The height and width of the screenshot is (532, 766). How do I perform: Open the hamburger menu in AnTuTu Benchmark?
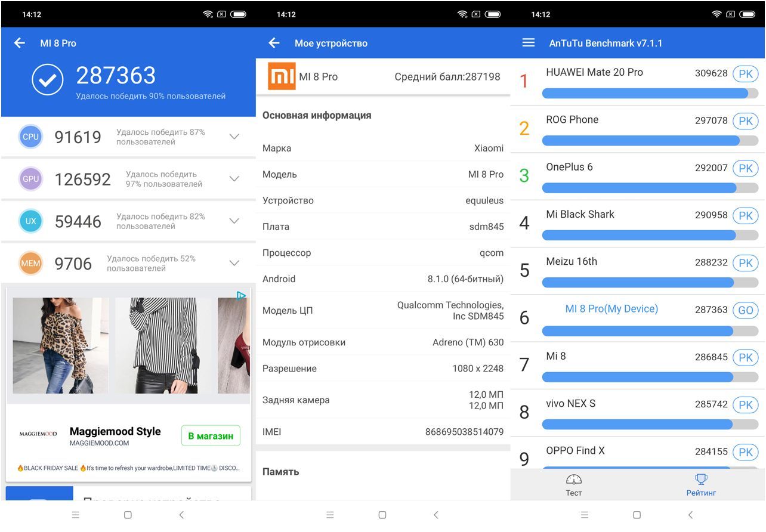click(x=529, y=43)
